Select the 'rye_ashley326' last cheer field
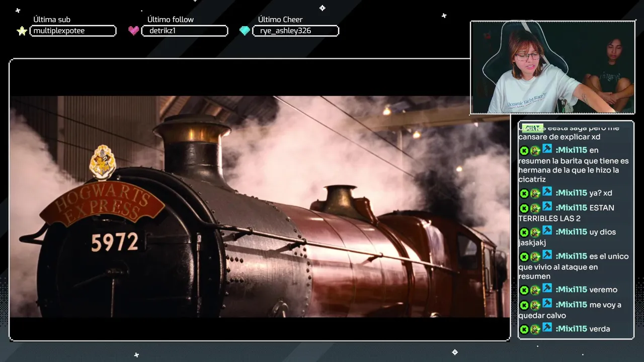Screen dimensions: 644x362 (x=296, y=31)
